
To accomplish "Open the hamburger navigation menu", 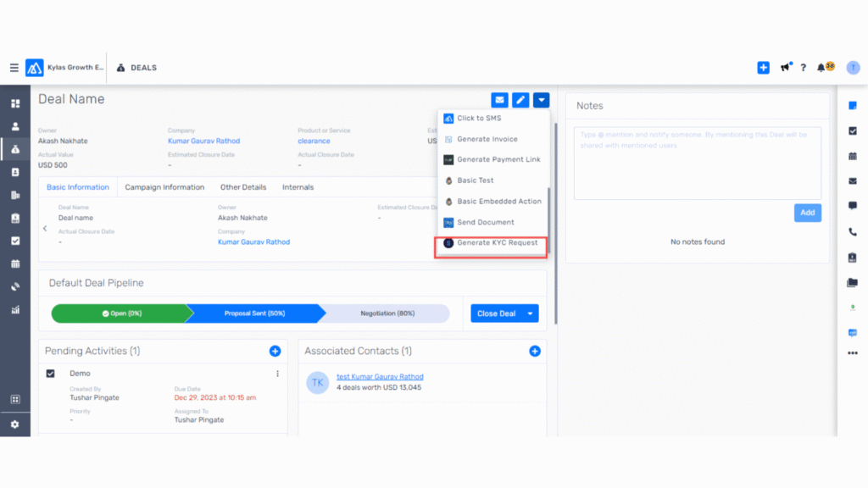I will coord(14,68).
